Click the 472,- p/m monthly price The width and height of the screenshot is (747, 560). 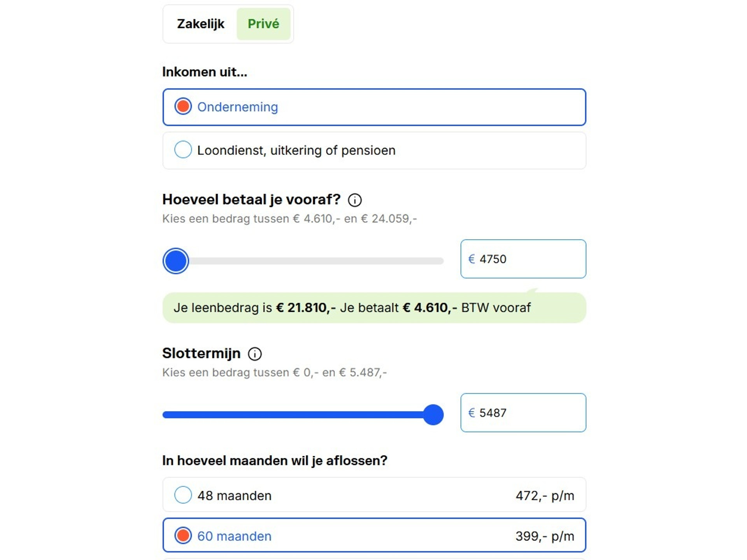(545, 496)
